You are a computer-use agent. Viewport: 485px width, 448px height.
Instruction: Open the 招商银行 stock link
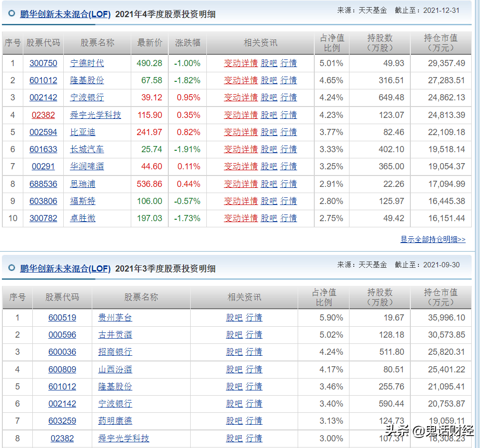pyautogui.click(x=115, y=352)
